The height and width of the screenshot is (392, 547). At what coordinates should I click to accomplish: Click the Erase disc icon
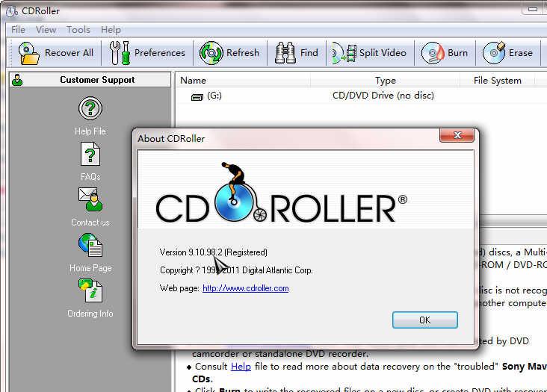(494, 53)
